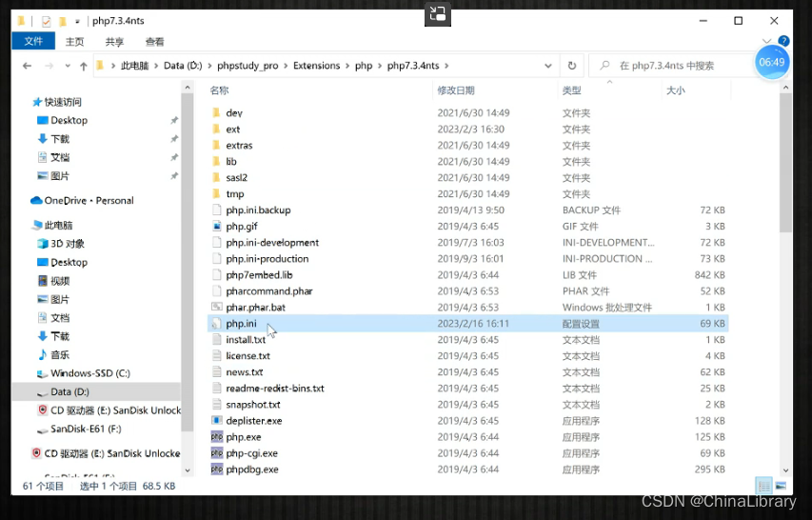Viewport: 812px width, 520px height.
Task: Select the php.ini configuration file icon
Action: [216, 324]
